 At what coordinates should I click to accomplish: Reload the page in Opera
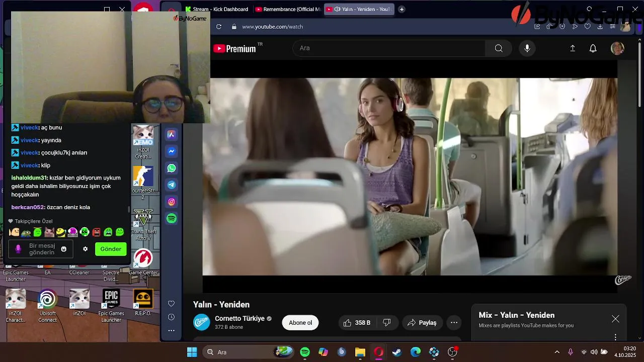[x=219, y=27]
